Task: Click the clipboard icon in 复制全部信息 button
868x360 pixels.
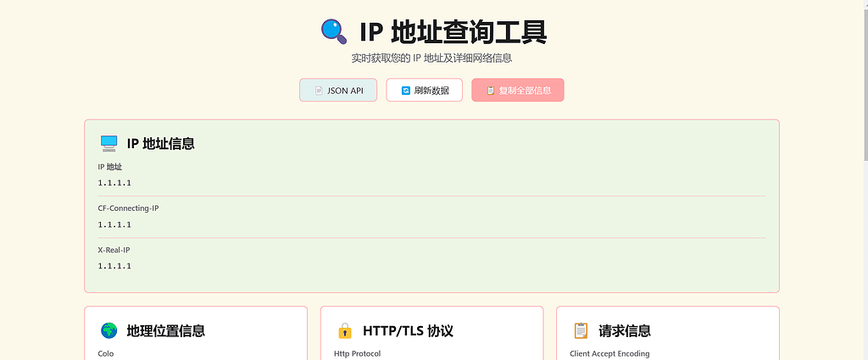Action: 491,91
